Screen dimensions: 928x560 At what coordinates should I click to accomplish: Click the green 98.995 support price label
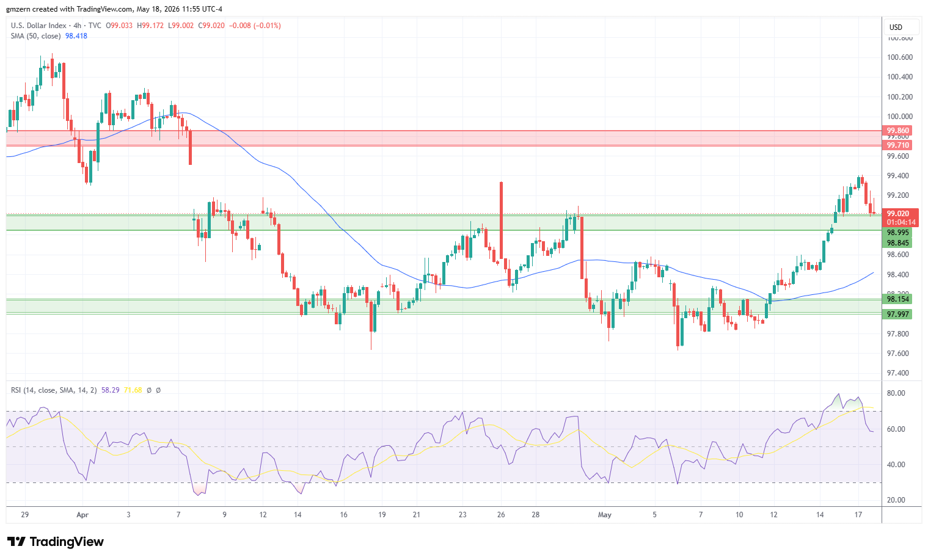898,233
